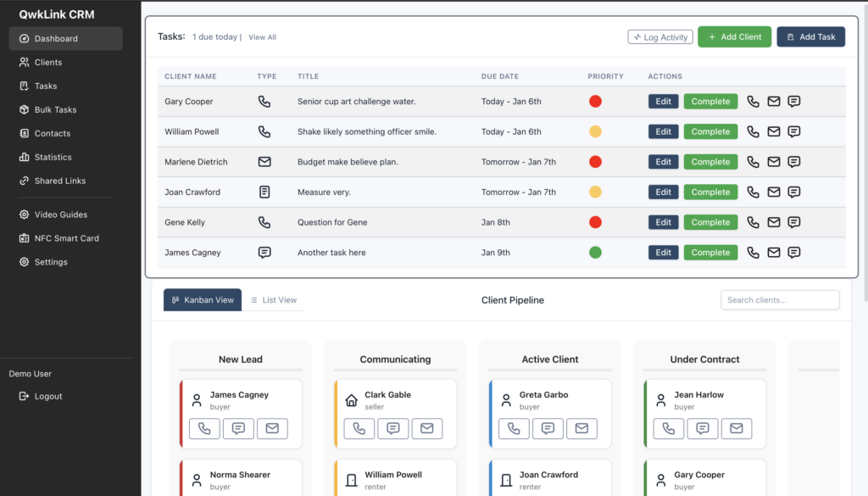This screenshot has height=496, width=868.
Task: Edit Marlene Dietrich's task
Action: [663, 162]
